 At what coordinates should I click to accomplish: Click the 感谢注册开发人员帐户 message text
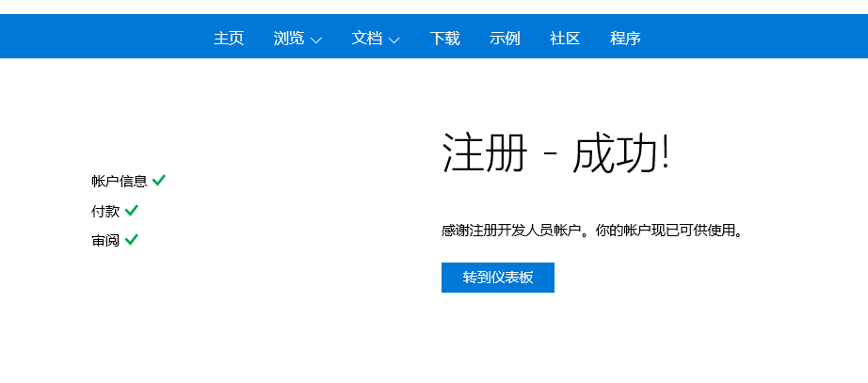591,231
